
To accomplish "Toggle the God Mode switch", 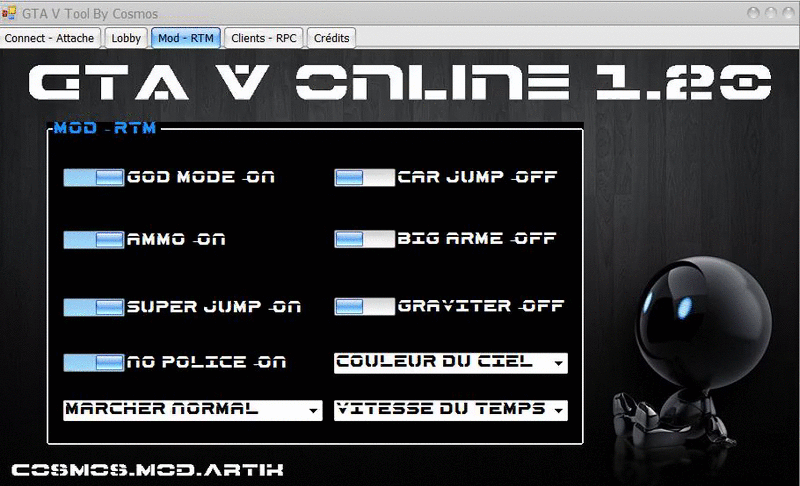I will tap(94, 177).
